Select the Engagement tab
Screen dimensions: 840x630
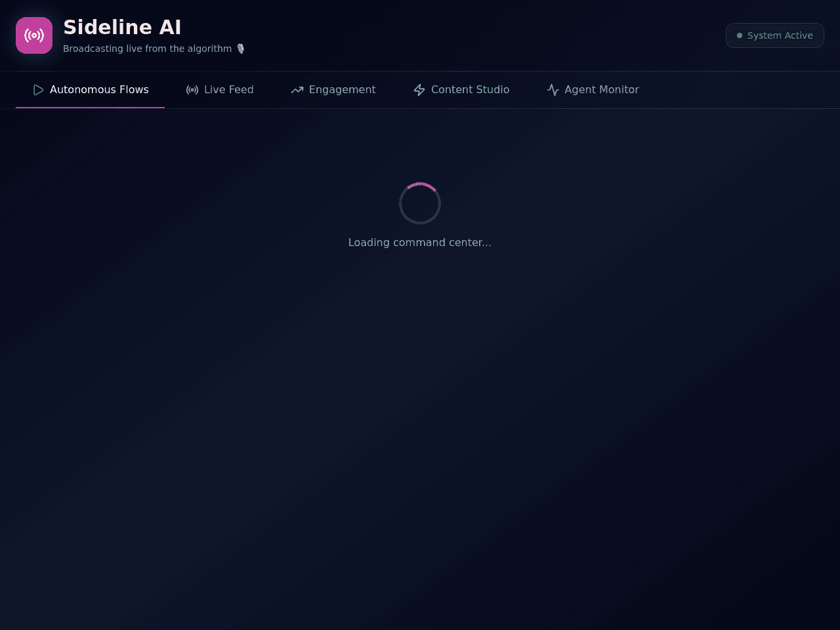tap(333, 90)
